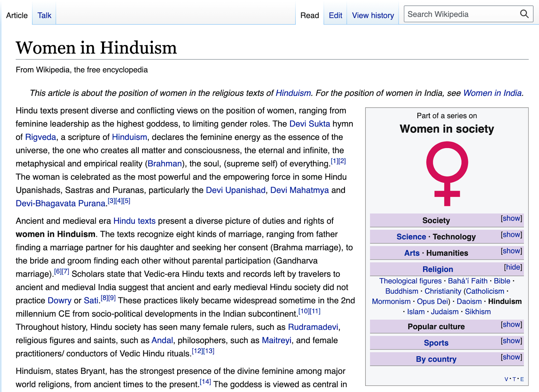This screenshot has width=539, height=392.
Task: Expand the Arts · Humanities section
Action: pyautogui.click(x=511, y=251)
